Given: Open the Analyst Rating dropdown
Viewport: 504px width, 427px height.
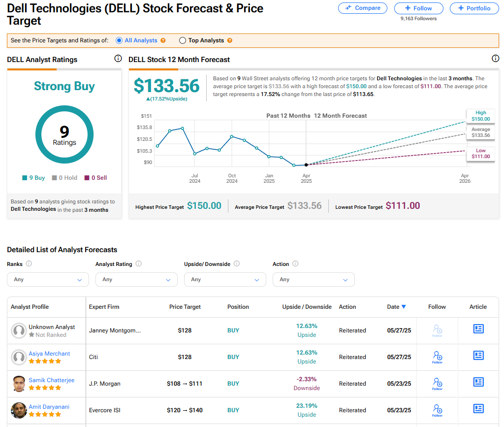Looking at the screenshot, I should click(x=136, y=279).
